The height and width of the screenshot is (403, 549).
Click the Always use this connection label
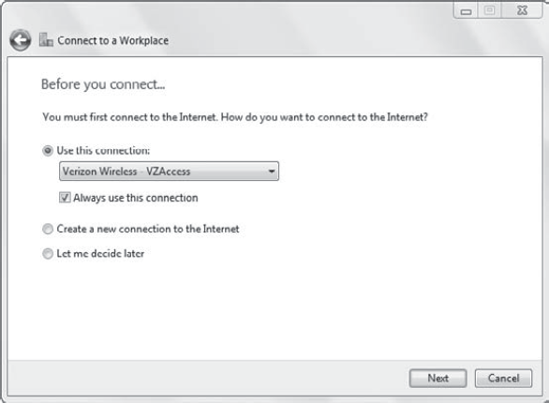point(135,198)
